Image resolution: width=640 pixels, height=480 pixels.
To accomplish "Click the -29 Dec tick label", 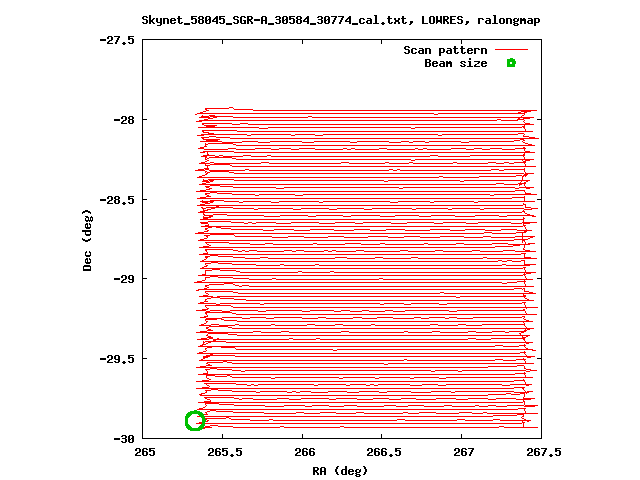I will 124,279.
